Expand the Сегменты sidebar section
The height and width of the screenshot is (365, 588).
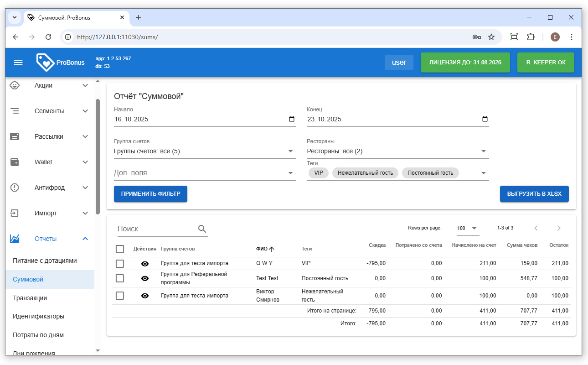click(49, 111)
